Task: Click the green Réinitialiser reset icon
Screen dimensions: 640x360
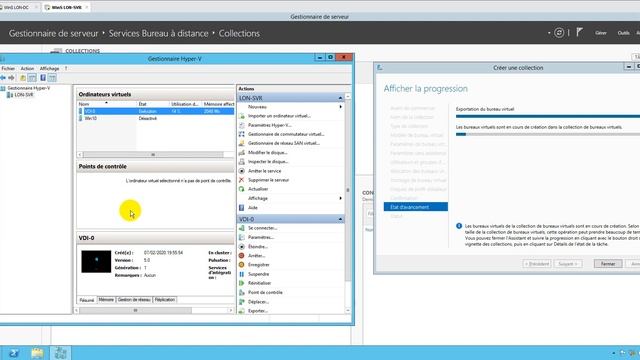Action: (242, 283)
